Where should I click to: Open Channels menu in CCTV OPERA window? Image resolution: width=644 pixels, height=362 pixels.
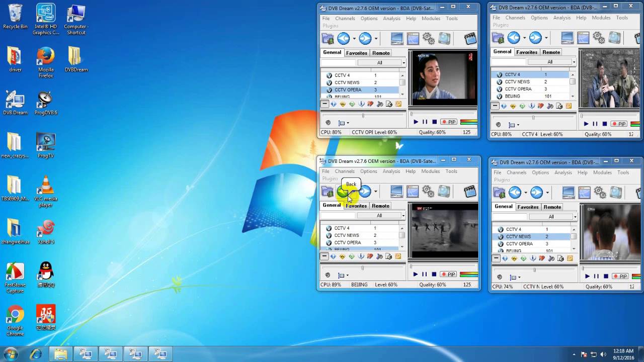tap(345, 19)
